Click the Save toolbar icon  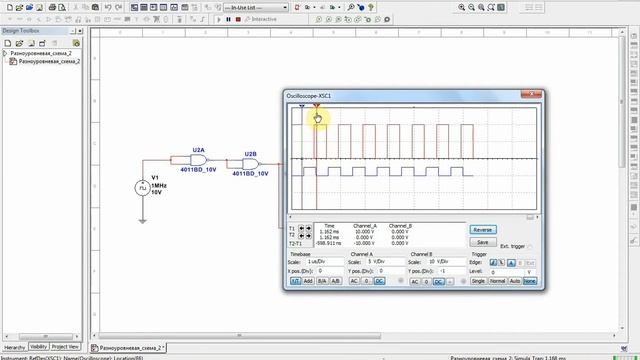[x=39, y=7]
